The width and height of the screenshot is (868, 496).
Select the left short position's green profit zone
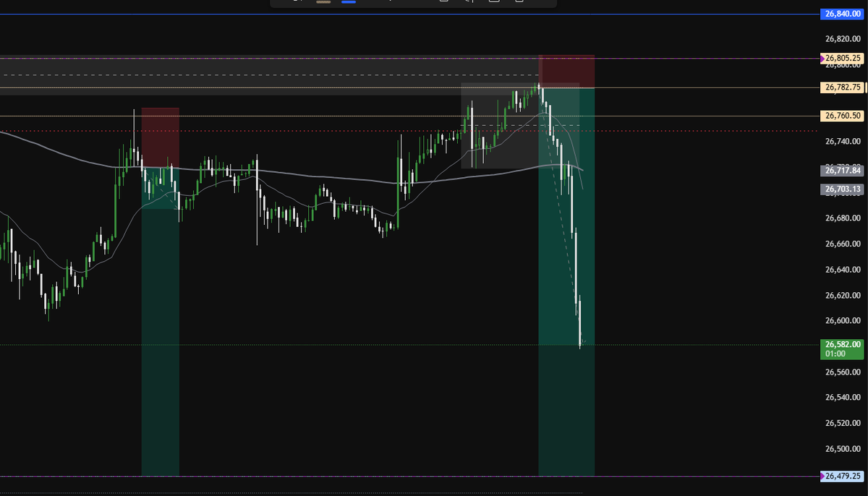pos(160,321)
